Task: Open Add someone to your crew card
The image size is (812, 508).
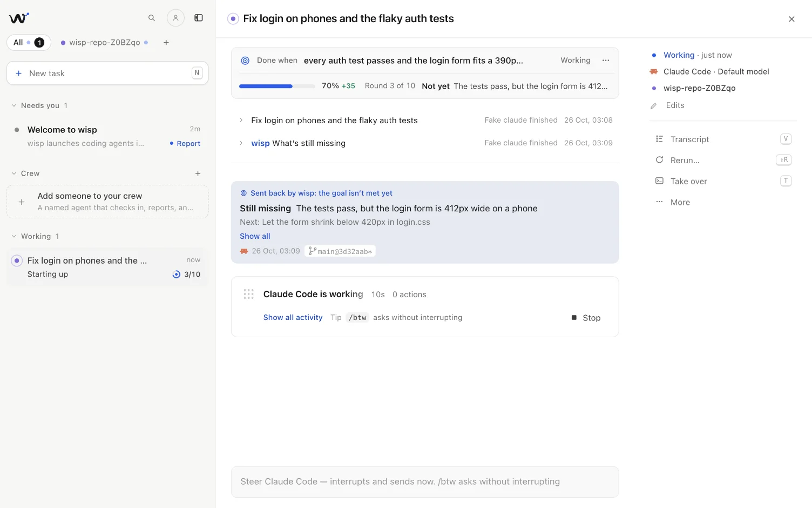Action: pyautogui.click(x=107, y=202)
